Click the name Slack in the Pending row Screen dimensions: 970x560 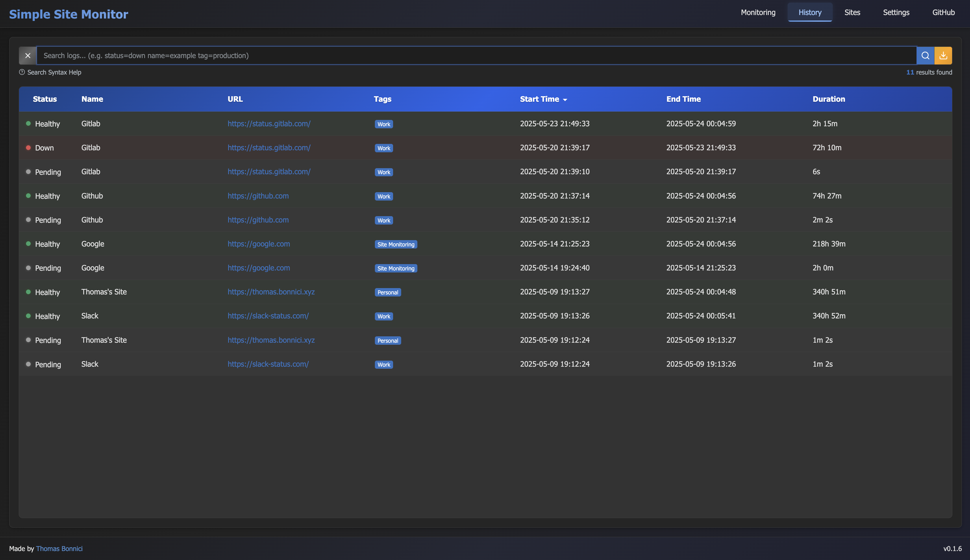90,364
